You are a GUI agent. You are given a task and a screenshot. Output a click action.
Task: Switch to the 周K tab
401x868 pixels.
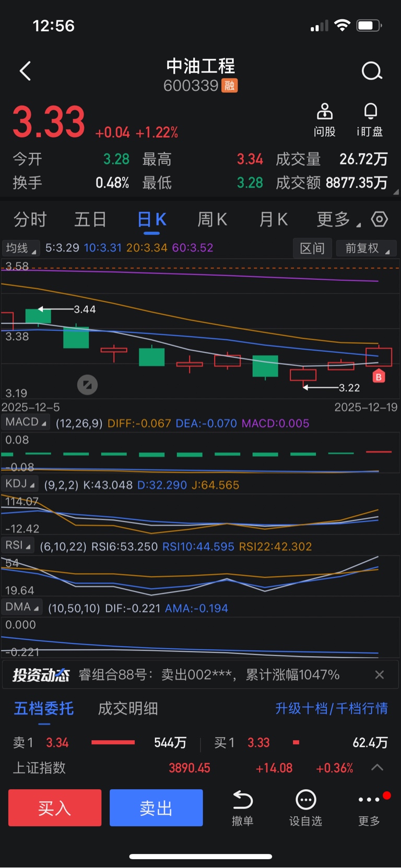coord(212,220)
